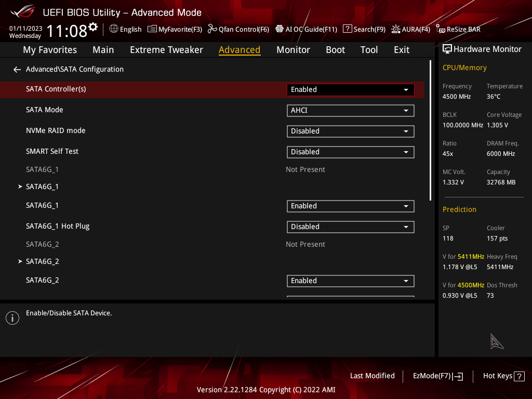Image resolution: width=532 pixels, height=399 pixels.
Task: Click the Prediction section heading
Action: pos(459,209)
